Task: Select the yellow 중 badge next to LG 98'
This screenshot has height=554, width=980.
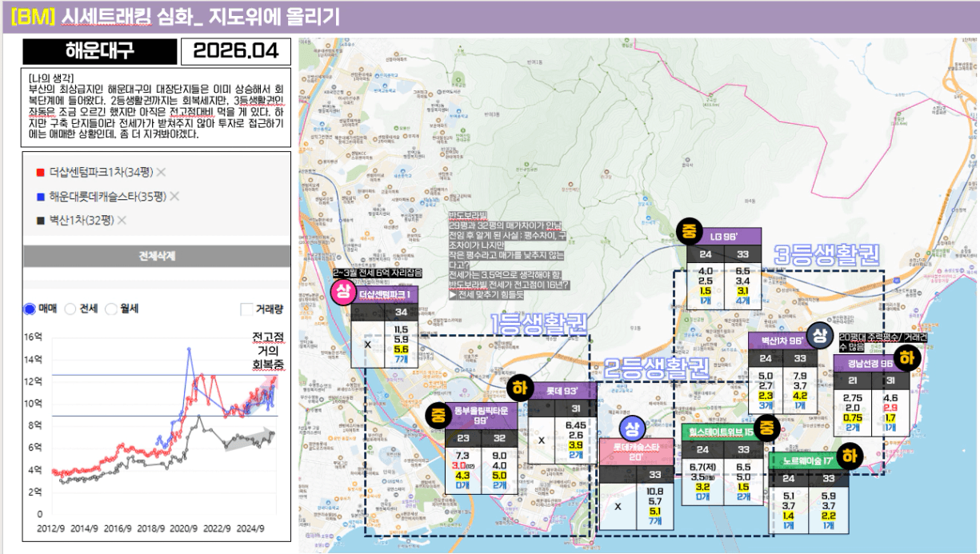Action: [x=688, y=232]
